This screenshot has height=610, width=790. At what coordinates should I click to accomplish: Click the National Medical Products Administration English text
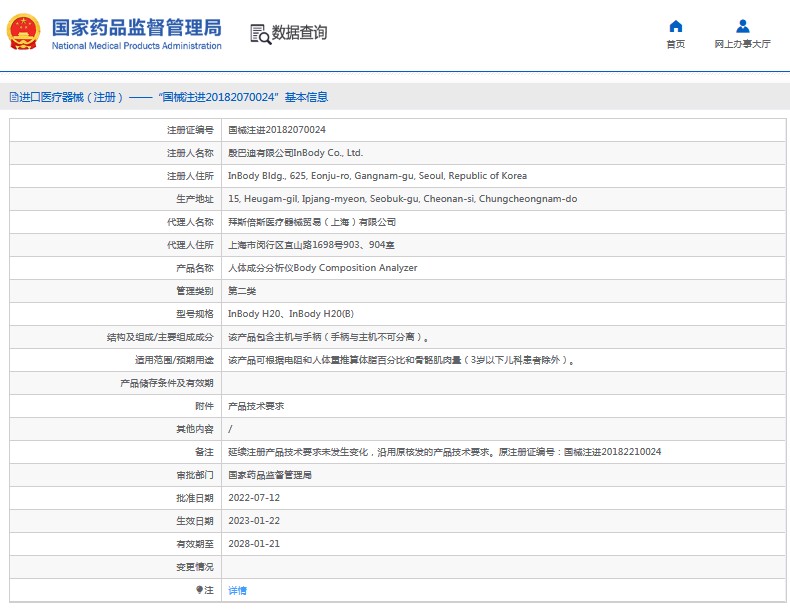click(x=136, y=46)
